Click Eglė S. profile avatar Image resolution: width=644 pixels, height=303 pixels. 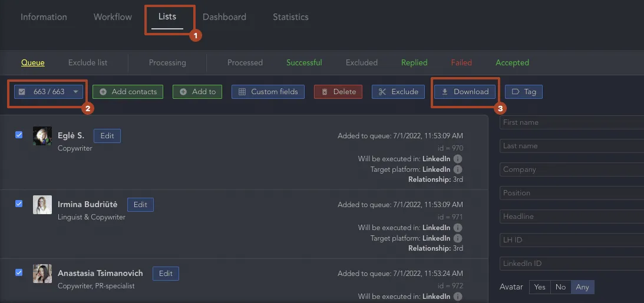click(42, 136)
